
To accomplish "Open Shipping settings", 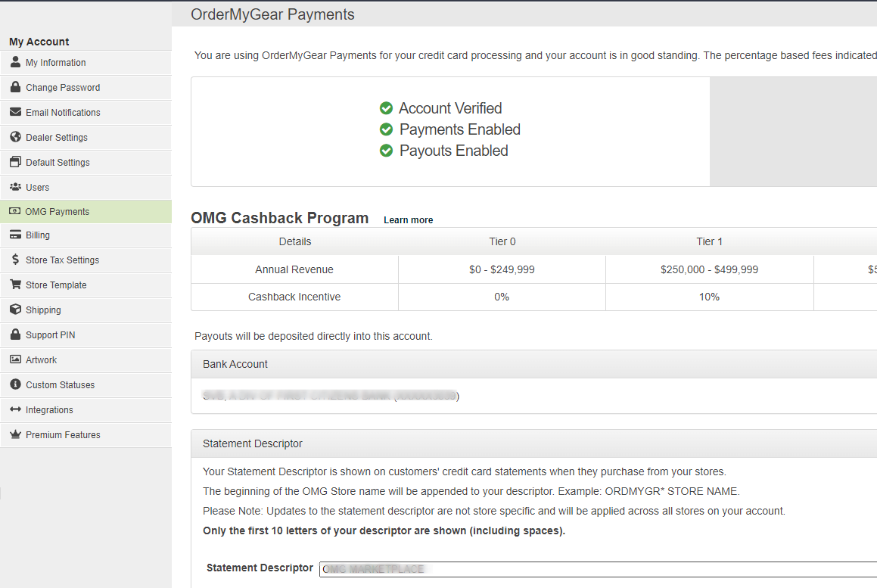I will click(x=86, y=310).
